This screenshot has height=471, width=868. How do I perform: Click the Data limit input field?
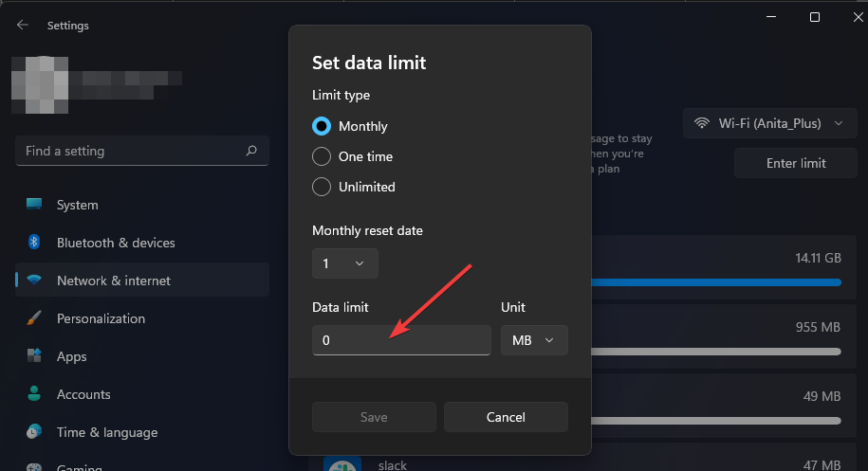(401, 340)
